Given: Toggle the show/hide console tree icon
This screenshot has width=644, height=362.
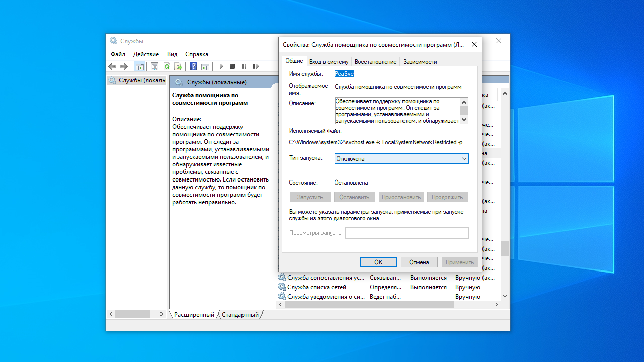Looking at the screenshot, I should pos(140,66).
